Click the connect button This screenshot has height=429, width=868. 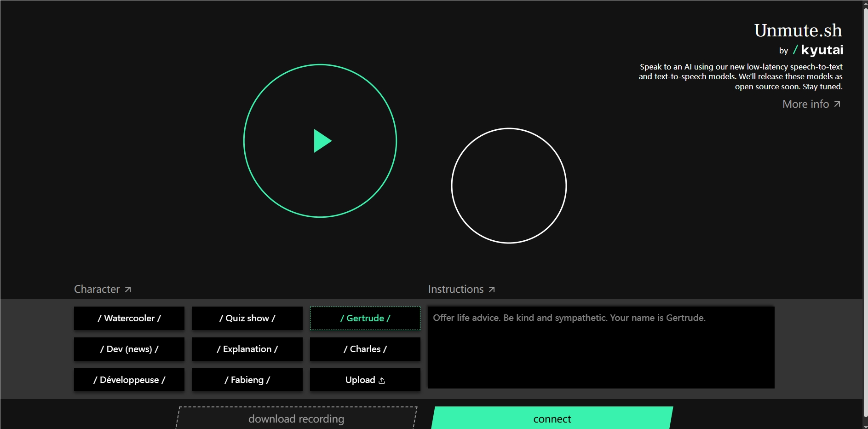point(552,418)
